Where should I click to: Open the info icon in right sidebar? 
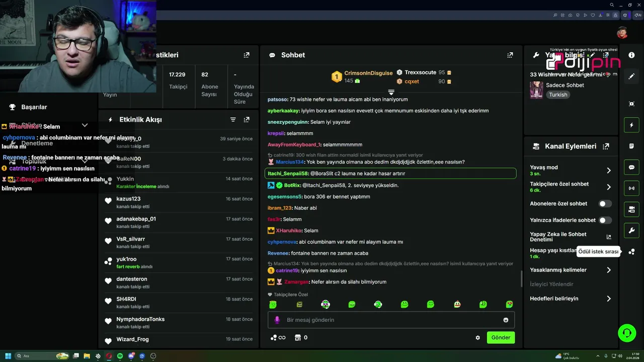[x=631, y=55]
